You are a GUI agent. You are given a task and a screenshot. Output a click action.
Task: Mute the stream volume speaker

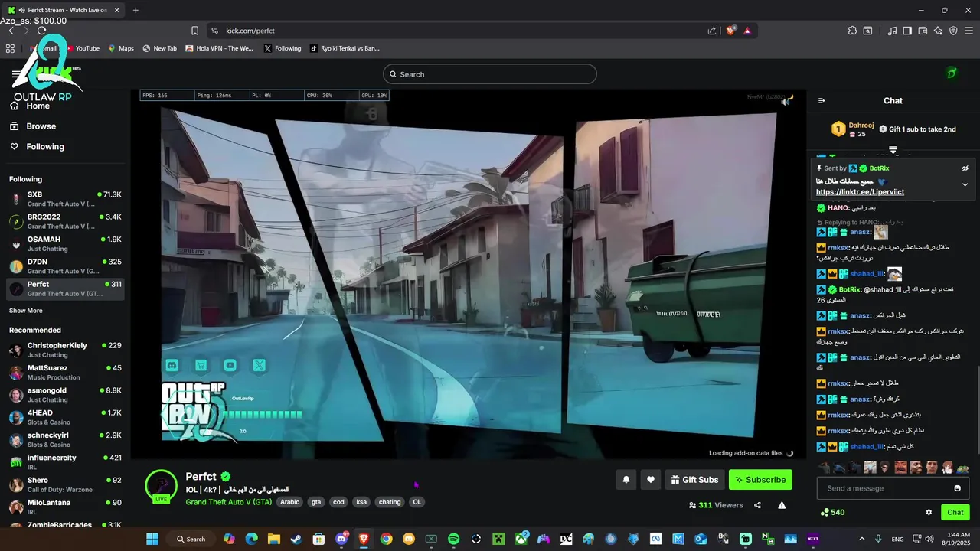(785, 101)
